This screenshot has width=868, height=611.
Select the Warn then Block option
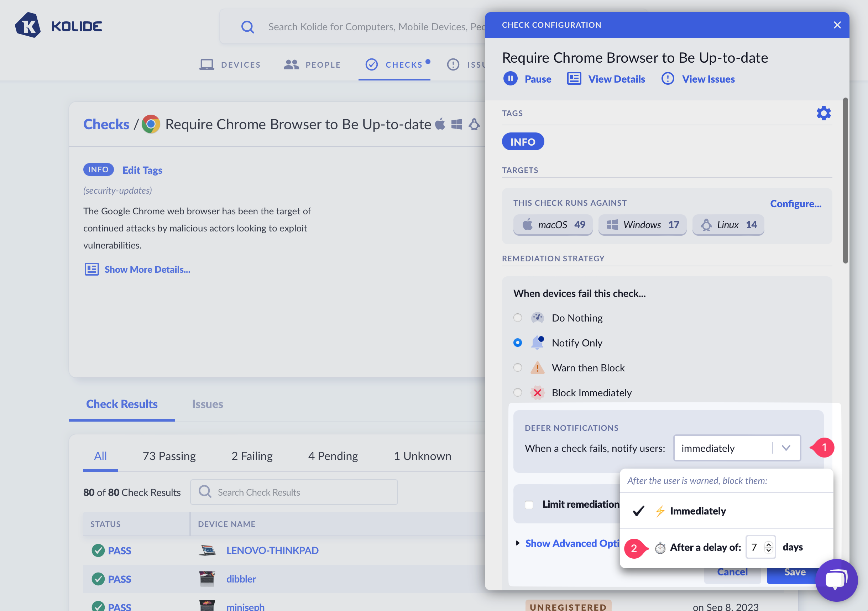click(517, 367)
